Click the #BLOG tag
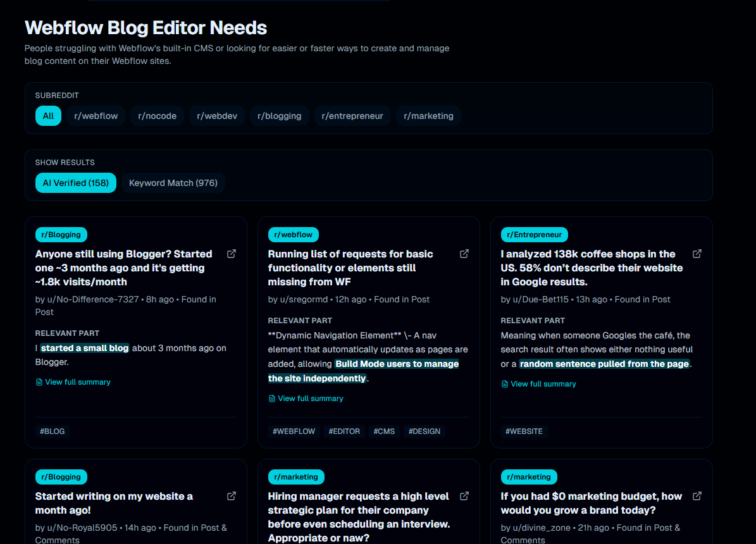This screenshot has width=756, height=544. pyautogui.click(x=52, y=431)
